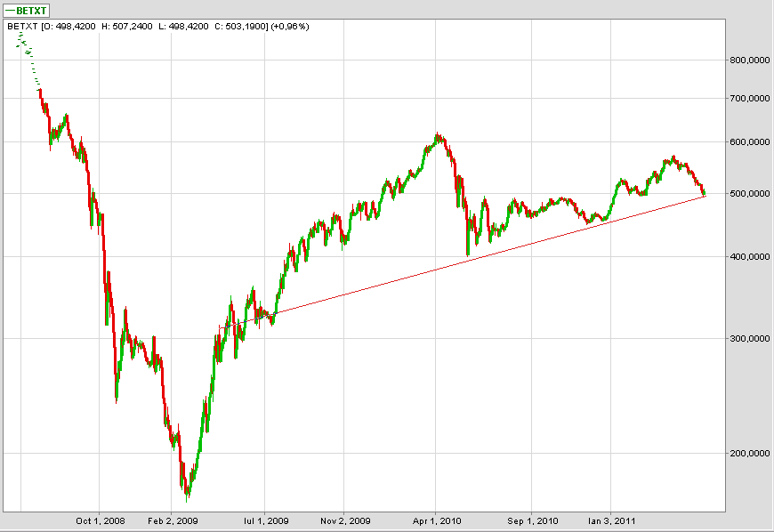Click the Apr 1, 2010 date label
The width and height of the screenshot is (774, 532).
click(x=435, y=520)
